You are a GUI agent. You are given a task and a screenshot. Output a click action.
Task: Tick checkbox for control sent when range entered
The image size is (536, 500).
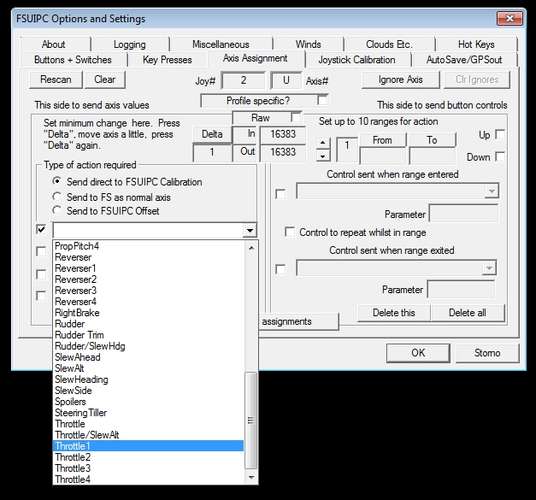tap(280, 194)
